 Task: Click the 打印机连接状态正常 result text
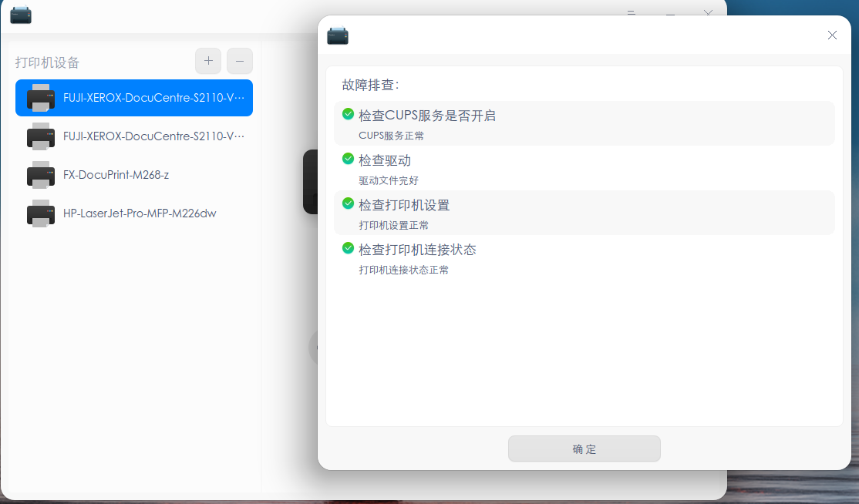404,270
